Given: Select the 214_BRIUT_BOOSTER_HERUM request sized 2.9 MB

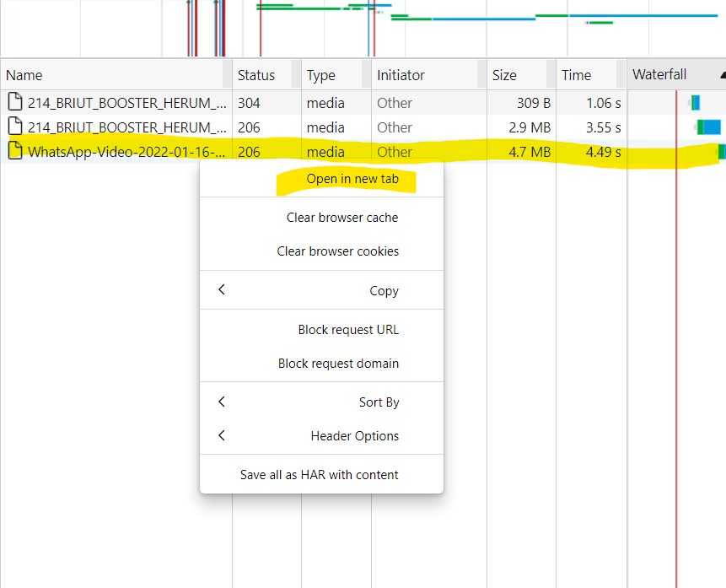Looking at the screenshot, I should pyautogui.click(x=126, y=127).
